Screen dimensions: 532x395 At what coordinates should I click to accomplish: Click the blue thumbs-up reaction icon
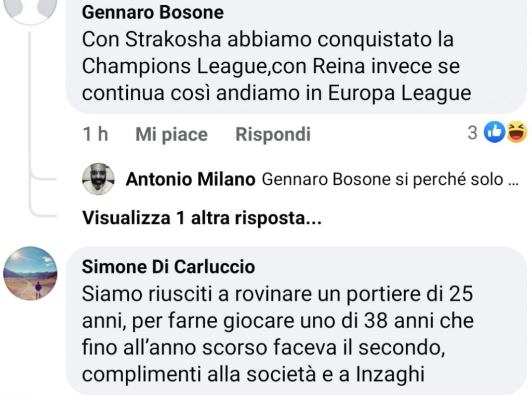[x=494, y=134]
